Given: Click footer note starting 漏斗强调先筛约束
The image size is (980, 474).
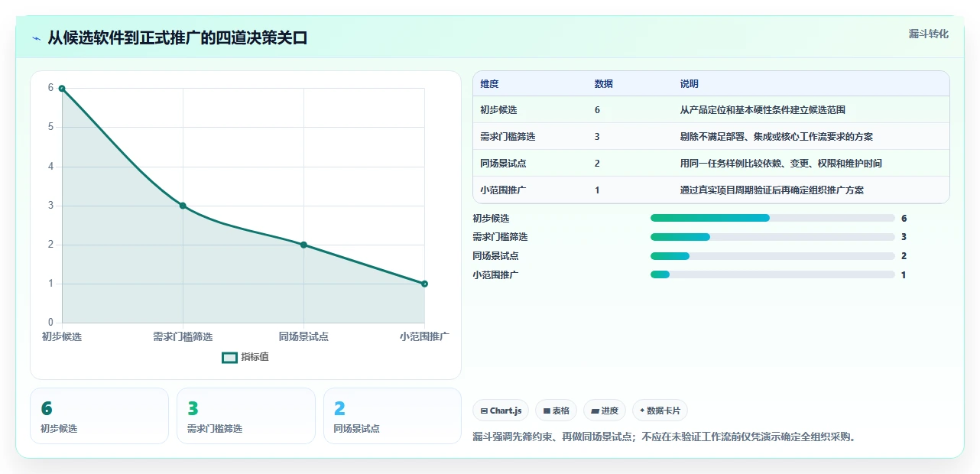Looking at the screenshot, I should [665, 437].
